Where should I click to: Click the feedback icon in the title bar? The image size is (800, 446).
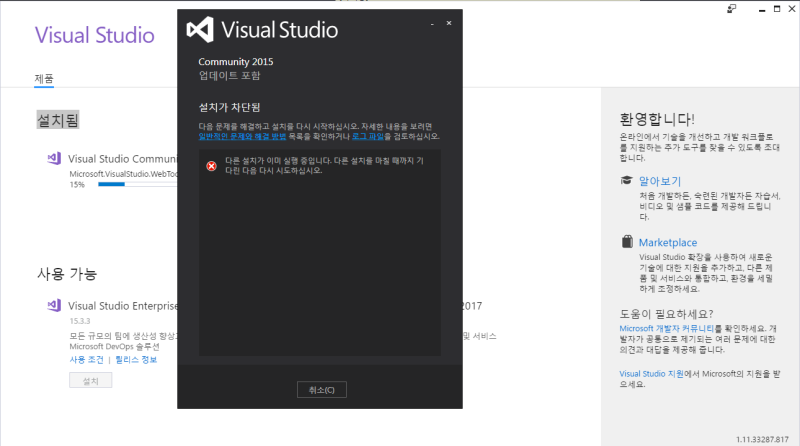[x=732, y=9]
